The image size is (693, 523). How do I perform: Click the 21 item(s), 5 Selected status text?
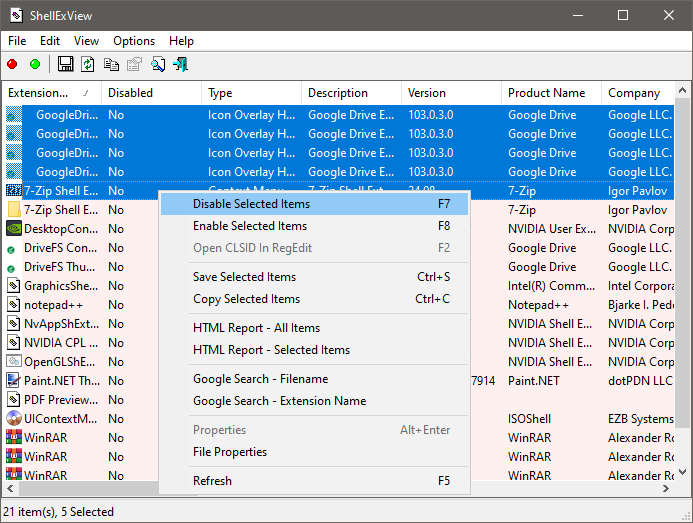tap(58, 512)
